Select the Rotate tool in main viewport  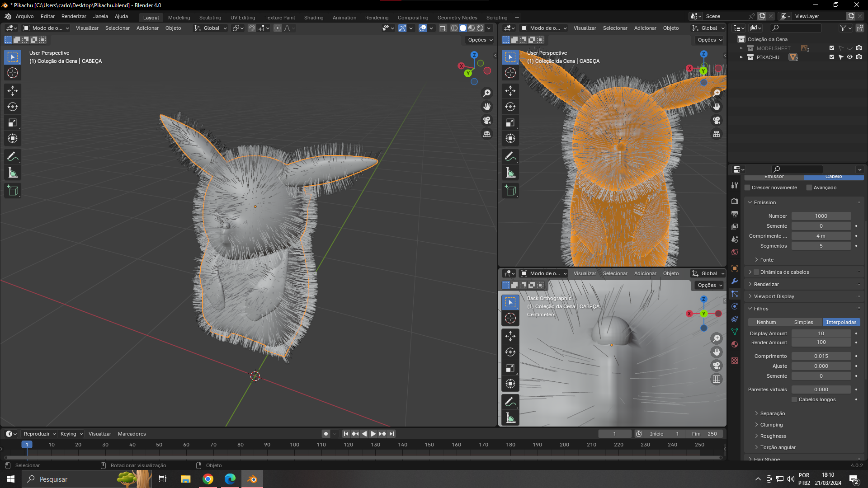[13, 107]
